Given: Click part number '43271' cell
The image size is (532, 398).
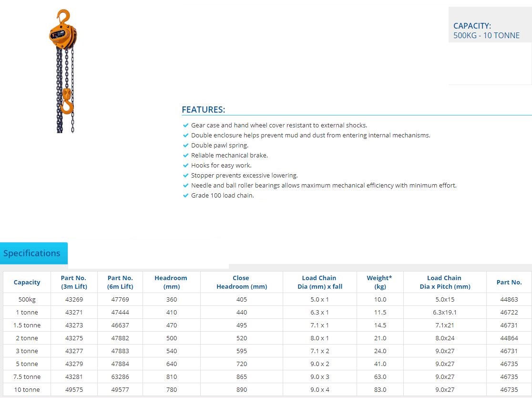Looking at the screenshot, I should click(74, 313).
